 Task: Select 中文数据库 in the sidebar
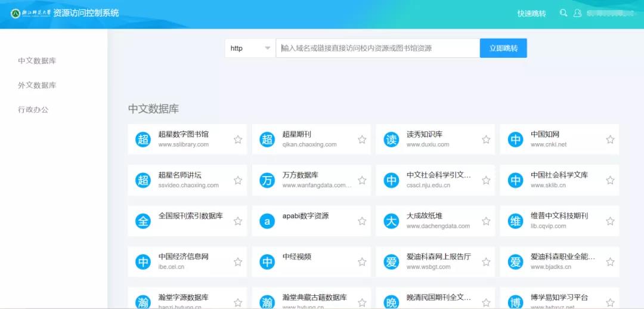37,61
